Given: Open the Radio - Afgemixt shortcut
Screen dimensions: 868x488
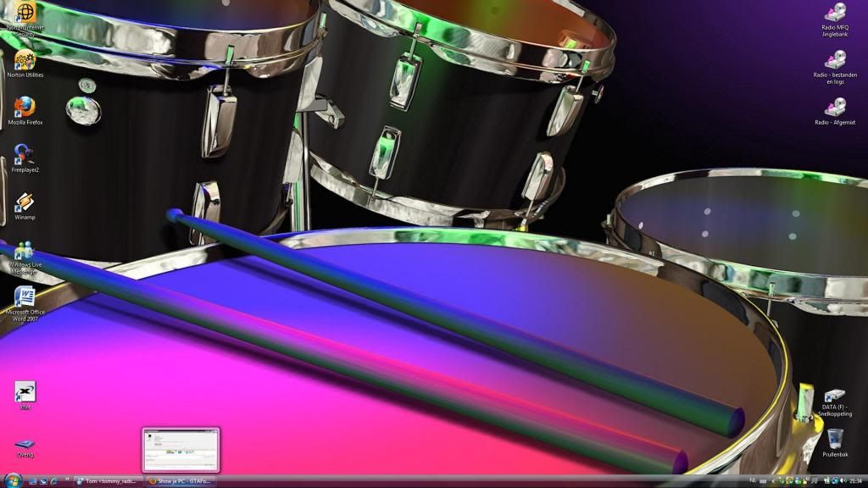Looking at the screenshot, I should (x=835, y=111).
